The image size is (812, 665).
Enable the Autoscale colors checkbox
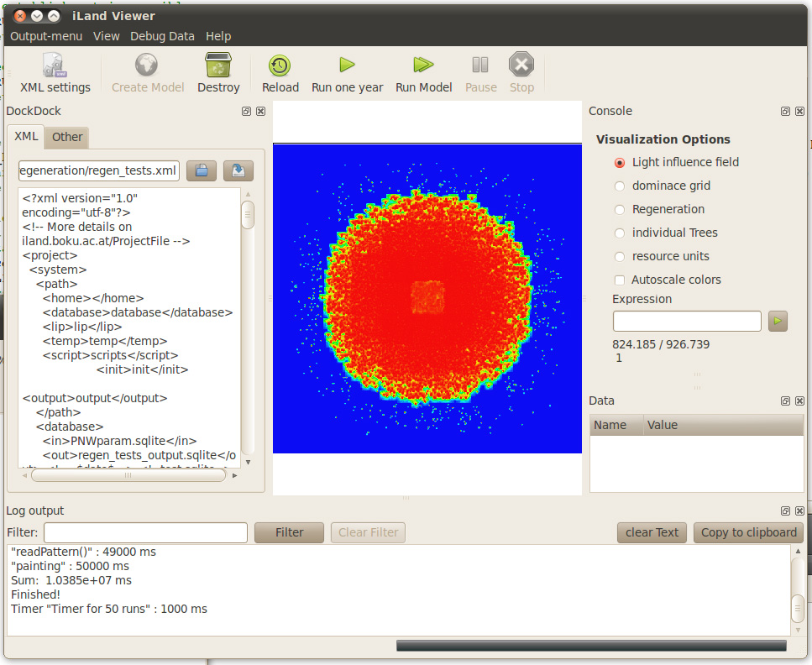620,280
